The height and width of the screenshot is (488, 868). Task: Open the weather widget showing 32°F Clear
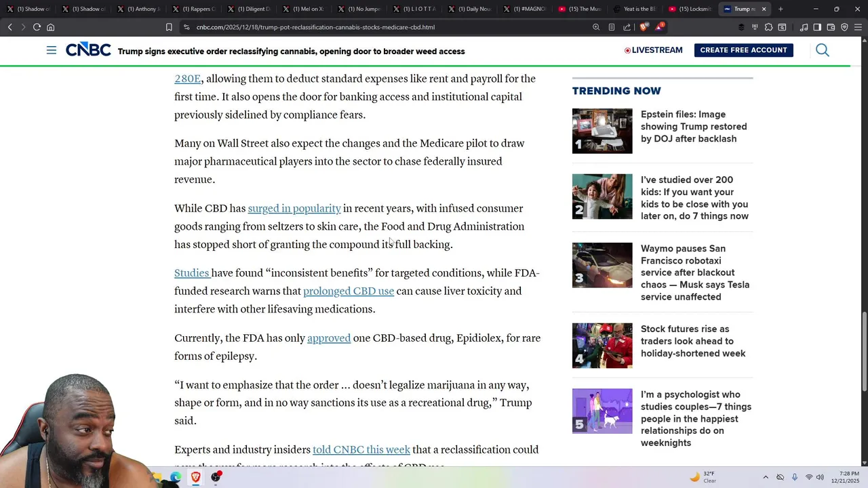703,477
